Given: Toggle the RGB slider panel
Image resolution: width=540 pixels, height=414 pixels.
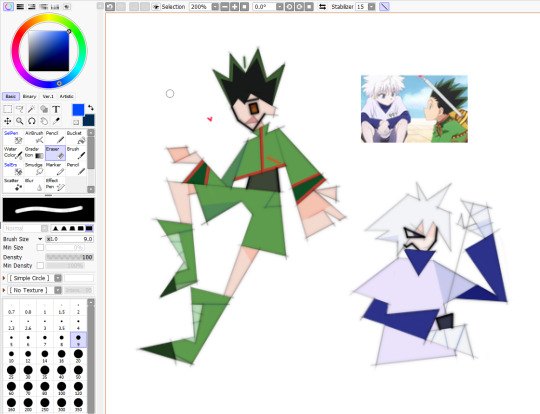Looking at the screenshot, I should tap(20, 7).
